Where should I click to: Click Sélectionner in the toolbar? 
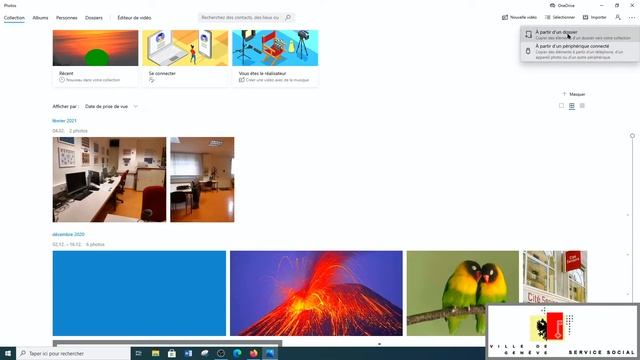click(x=560, y=18)
